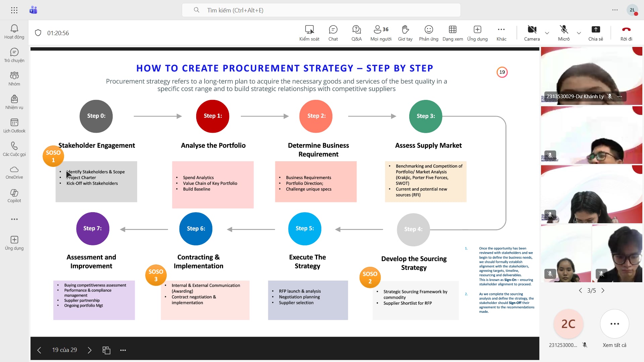Open the Lịch Outlook calendar tab
Screen dimensions: 644x362
[14, 126]
